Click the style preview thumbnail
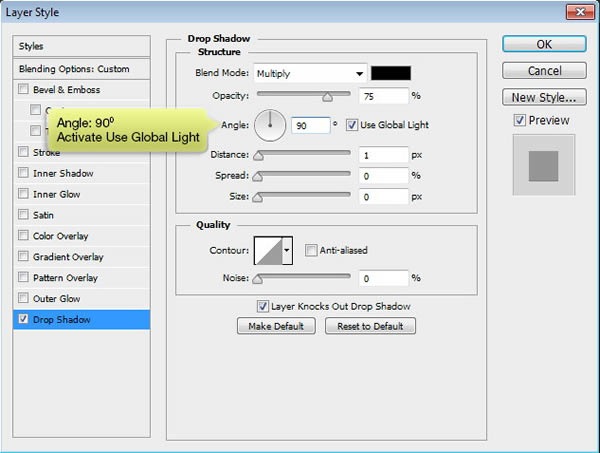Viewport: 600px width, 453px height. 543,165
